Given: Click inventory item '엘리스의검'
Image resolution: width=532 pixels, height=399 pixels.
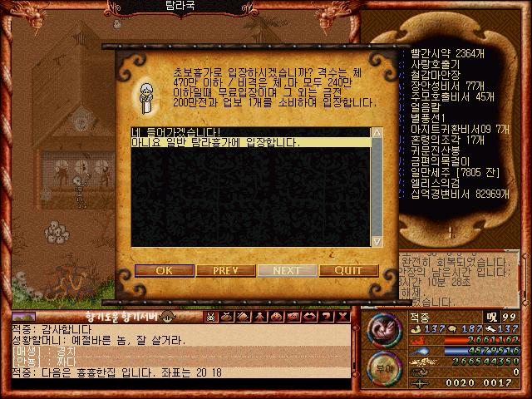Looking at the screenshot, I should (436, 183).
